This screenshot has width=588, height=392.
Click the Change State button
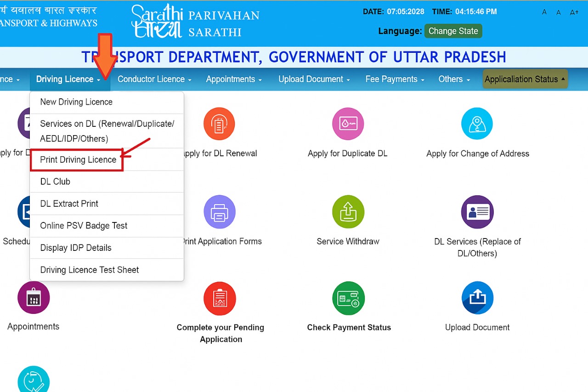(453, 31)
